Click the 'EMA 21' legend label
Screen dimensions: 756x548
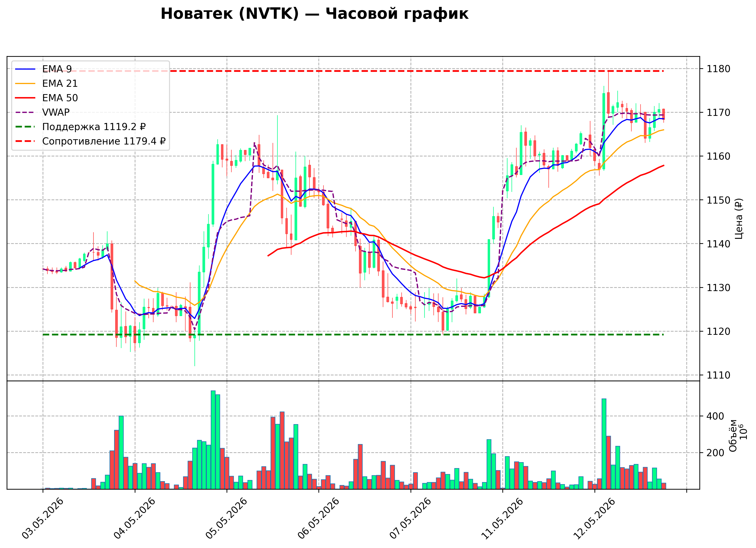(x=60, y=83)
